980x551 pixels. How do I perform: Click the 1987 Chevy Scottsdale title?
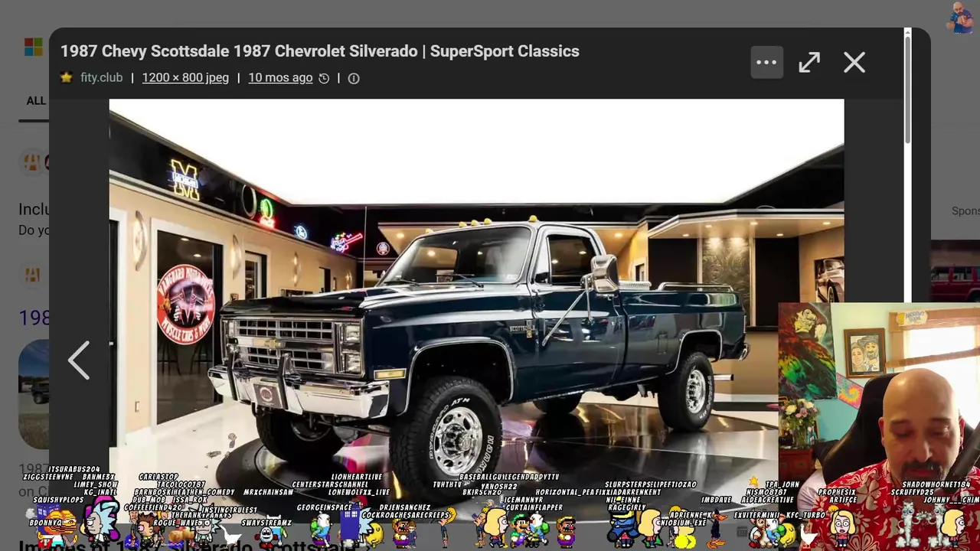coord(320,51)
